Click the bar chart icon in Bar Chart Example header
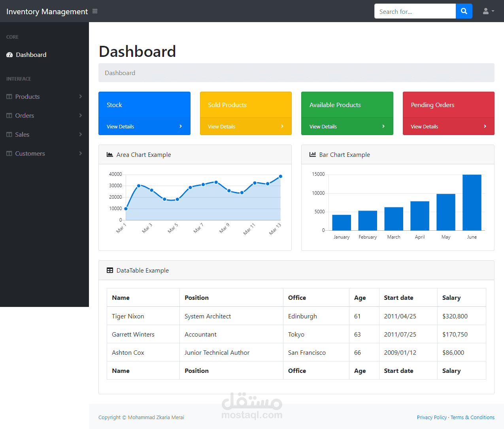Screen dimensions: 504x429 pyautogui.click(x=312, y=154)
